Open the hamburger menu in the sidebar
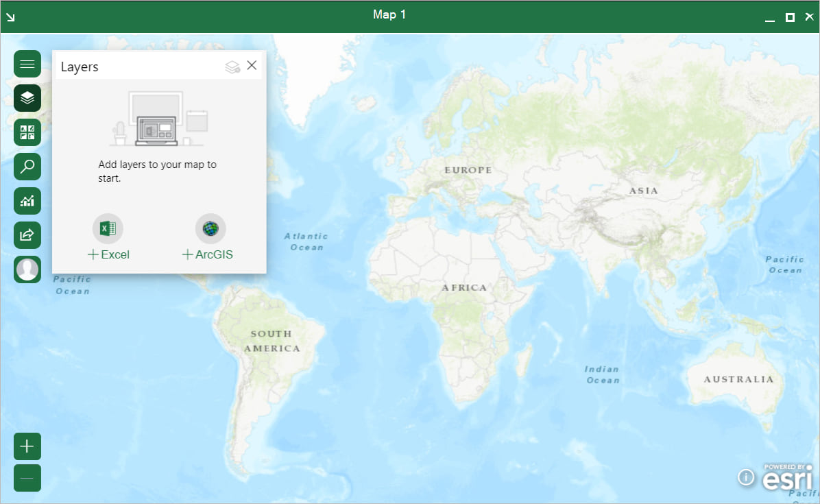This screenshot has width=820, height=504. click(x=27, y=64)
